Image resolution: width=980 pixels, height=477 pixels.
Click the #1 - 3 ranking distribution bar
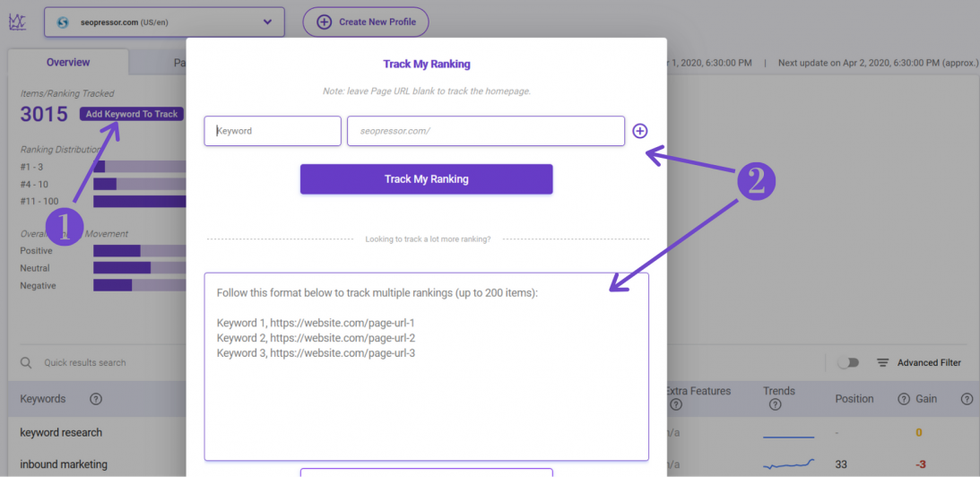point(140,167)
